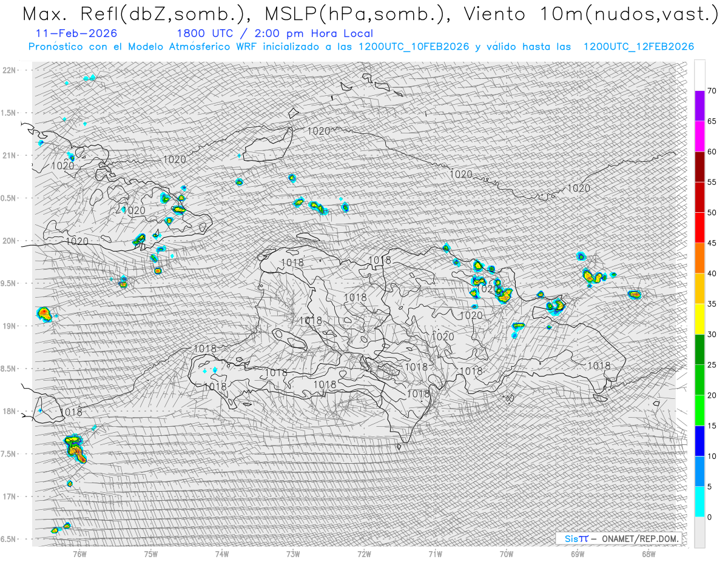Click the '69W' longitude label
This screenshot has width=728, height=562.
[x=578, y=553]
